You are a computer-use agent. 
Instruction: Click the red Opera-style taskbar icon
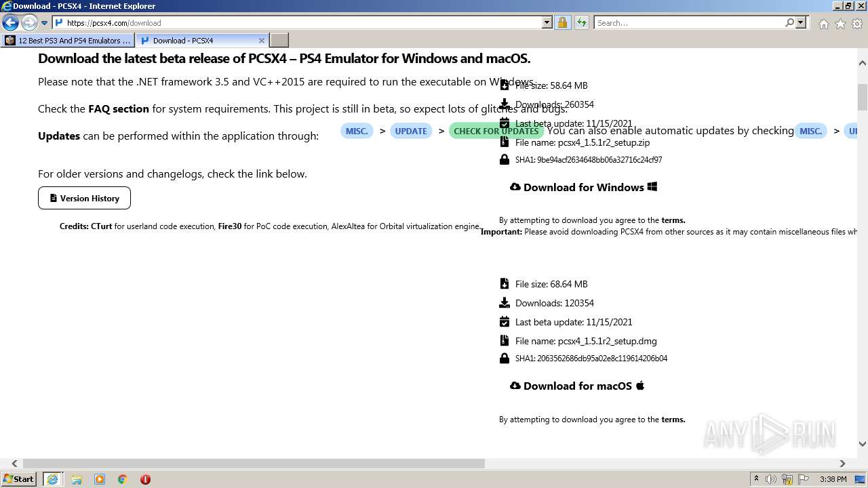145,479
